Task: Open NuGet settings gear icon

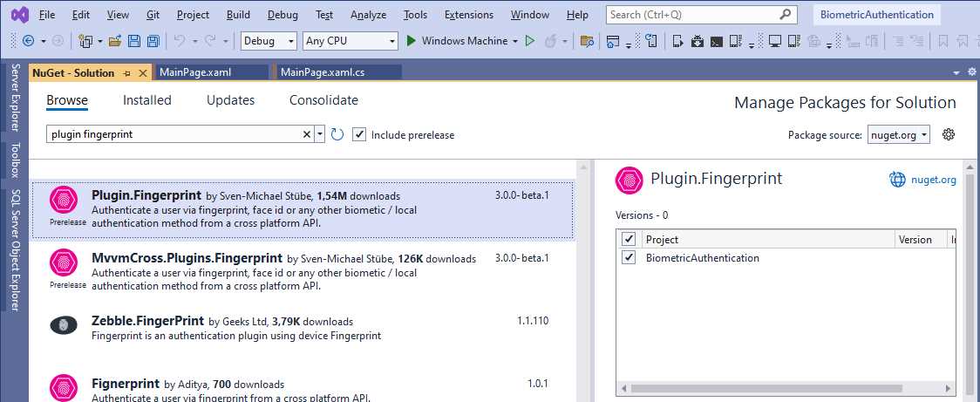Action: tap(949, 134)
